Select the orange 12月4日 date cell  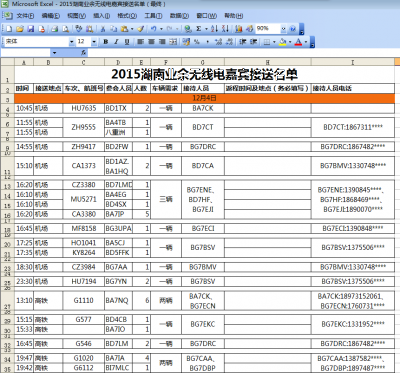click(204, 98)
